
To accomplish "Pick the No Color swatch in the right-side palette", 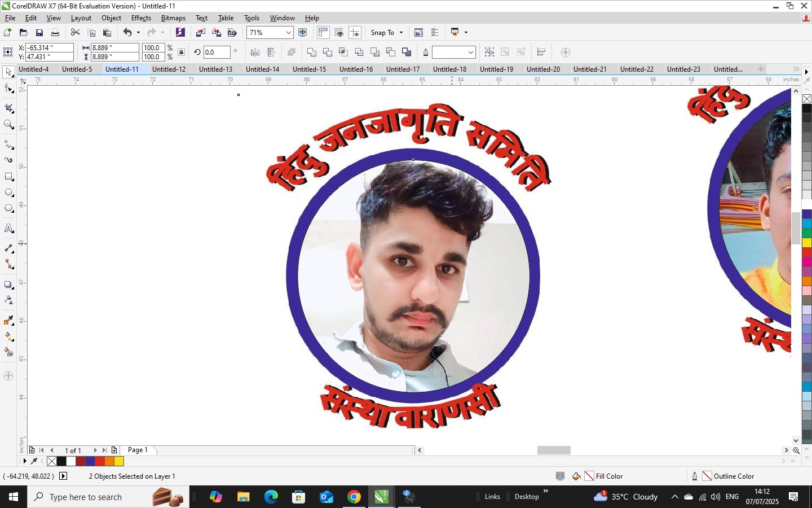I will coord(807,99).
